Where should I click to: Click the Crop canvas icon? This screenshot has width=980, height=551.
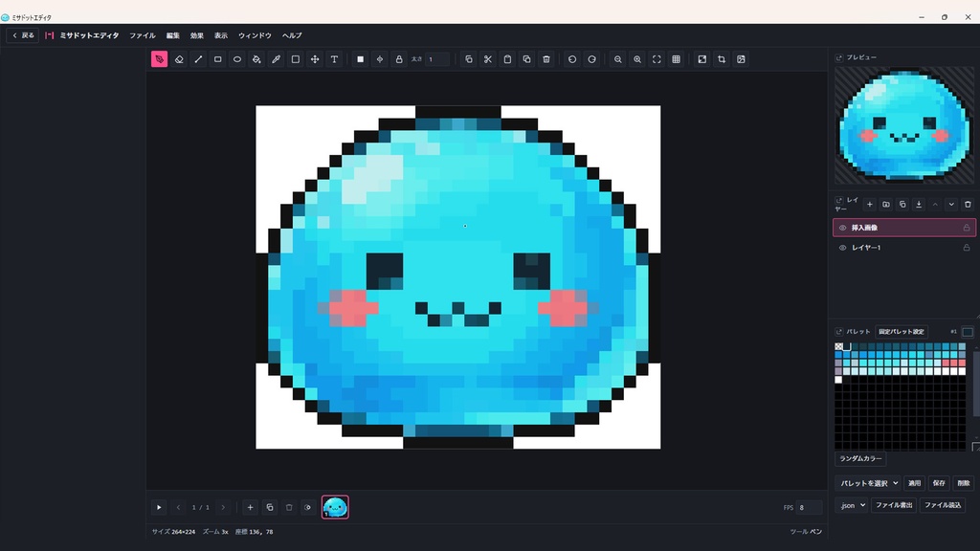pyautogui.click(x=722, y=59)
